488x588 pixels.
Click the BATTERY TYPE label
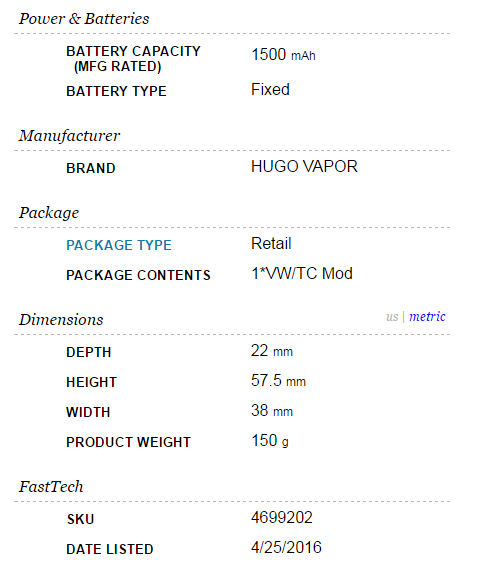click(116, 92)
